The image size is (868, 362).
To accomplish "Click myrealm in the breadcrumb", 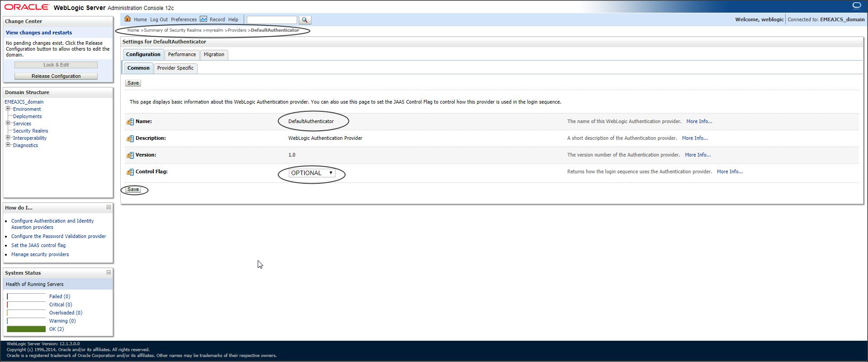I will (x=215, y=30).
